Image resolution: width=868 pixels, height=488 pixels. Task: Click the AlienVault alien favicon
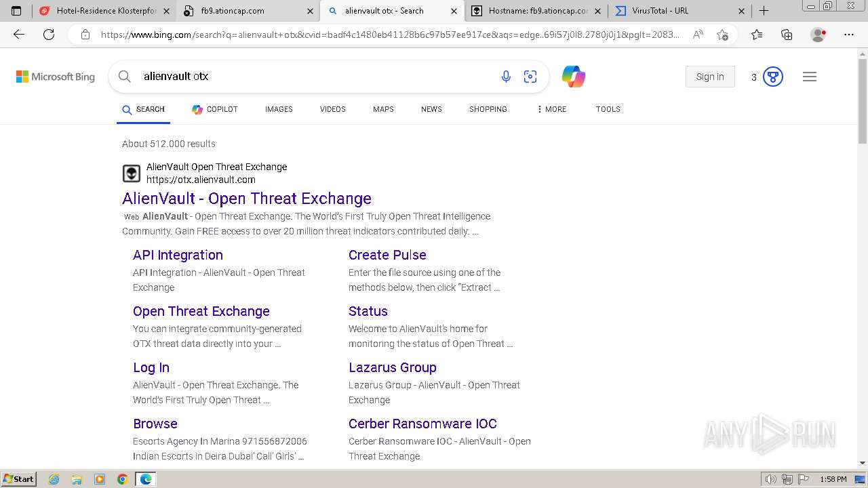132,174
